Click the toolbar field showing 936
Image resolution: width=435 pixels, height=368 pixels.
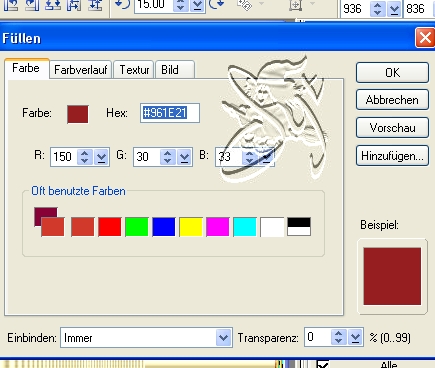click(355, 9)
